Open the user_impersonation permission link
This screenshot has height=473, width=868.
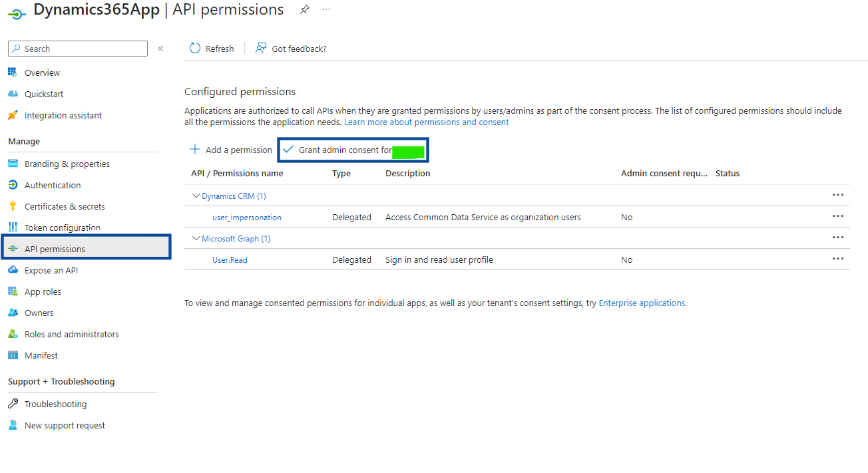[247, 217]
